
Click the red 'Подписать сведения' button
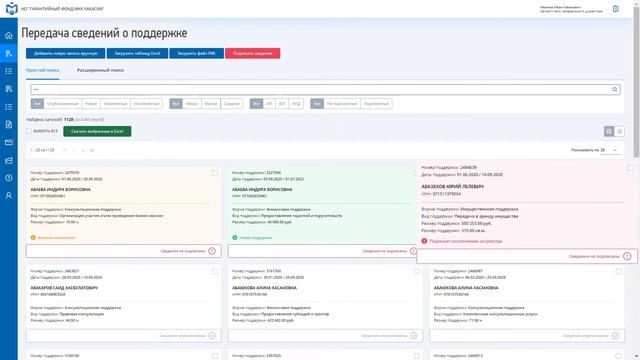(x=252, y=53)
